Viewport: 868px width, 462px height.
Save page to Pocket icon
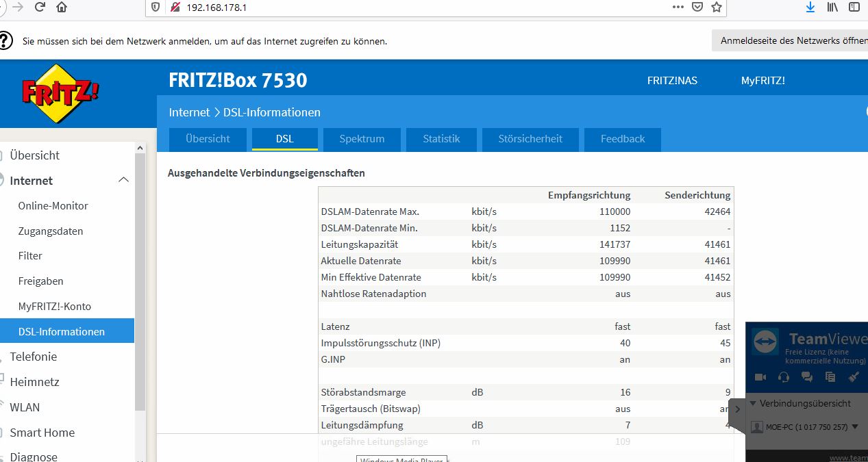[x=697, y=7]
